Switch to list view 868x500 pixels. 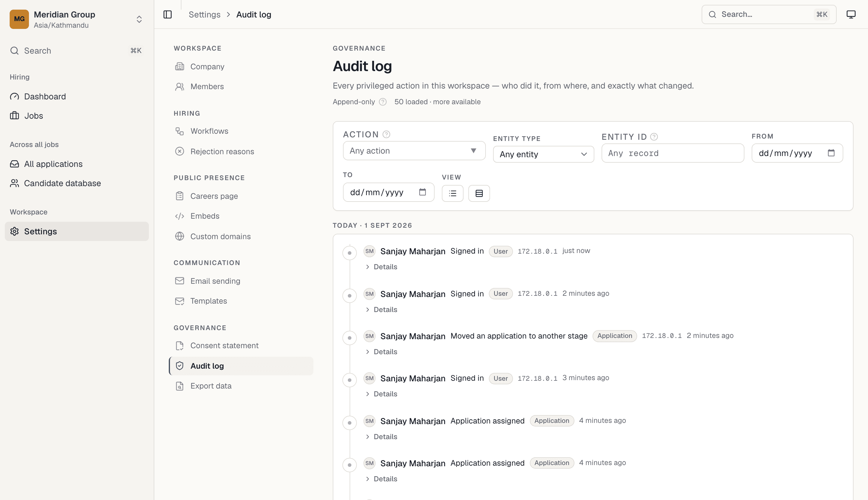click(452, 193)
